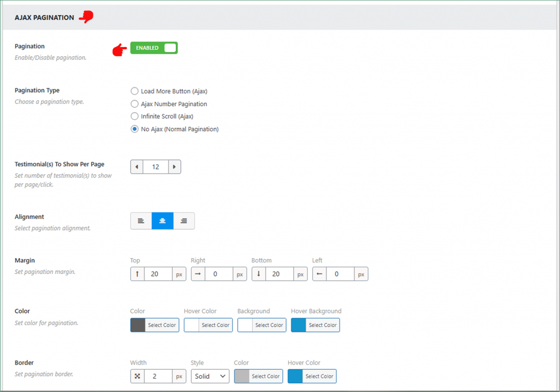Image resolution: width=560 pixels, height=392 pixels.
Task: Select Infinite Scroll (Ajax) radio option
Action: tap(135, 116)
